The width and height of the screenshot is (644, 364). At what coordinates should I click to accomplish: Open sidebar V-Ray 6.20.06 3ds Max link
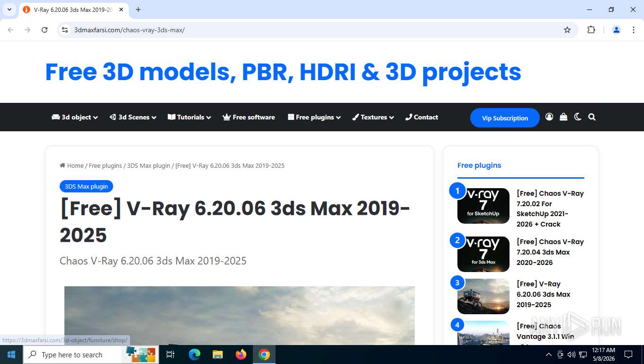(x=544, y=294)
